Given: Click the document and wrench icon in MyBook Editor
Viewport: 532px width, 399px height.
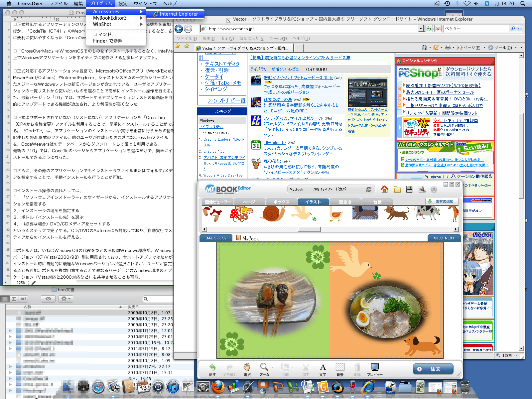Looking at the screenshot, I should (422, 189).
